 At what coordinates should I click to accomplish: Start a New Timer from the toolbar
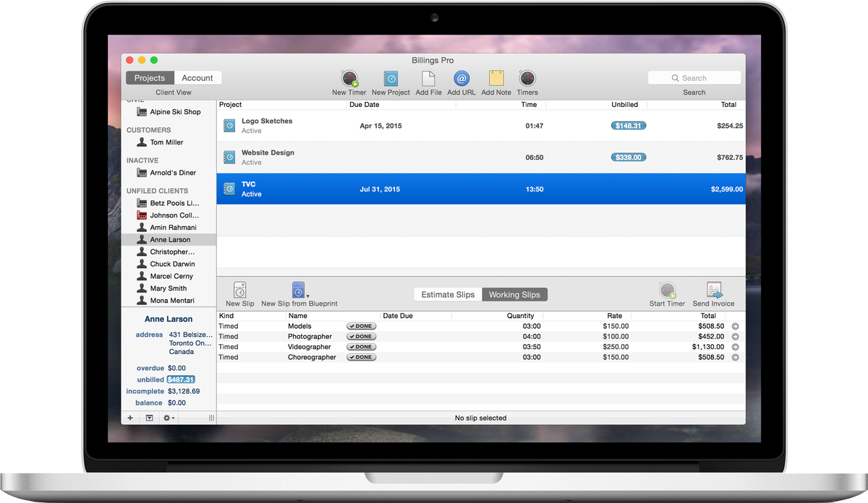coord(349,78)
